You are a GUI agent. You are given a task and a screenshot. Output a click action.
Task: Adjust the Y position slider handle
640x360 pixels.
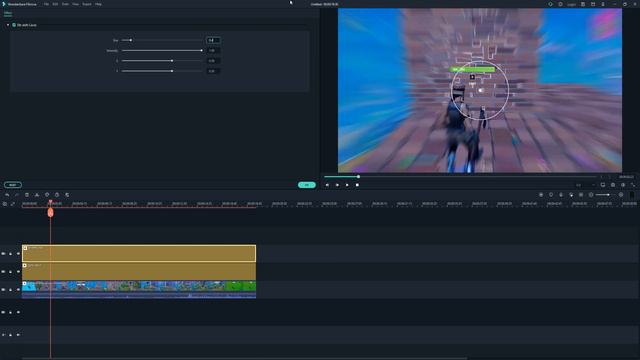[x=172, y=71]
